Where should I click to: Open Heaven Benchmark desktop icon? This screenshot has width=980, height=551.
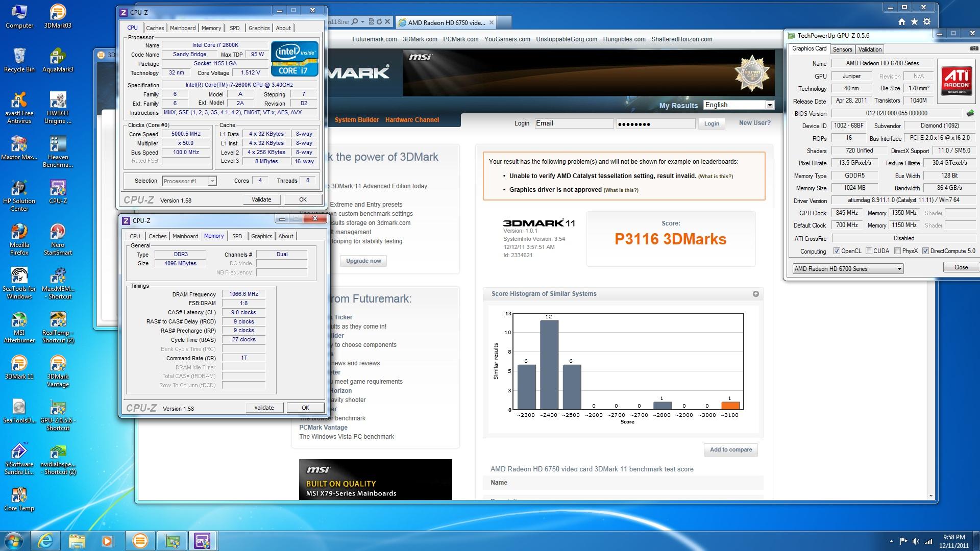pyautogui.click(x=58, y=152)
